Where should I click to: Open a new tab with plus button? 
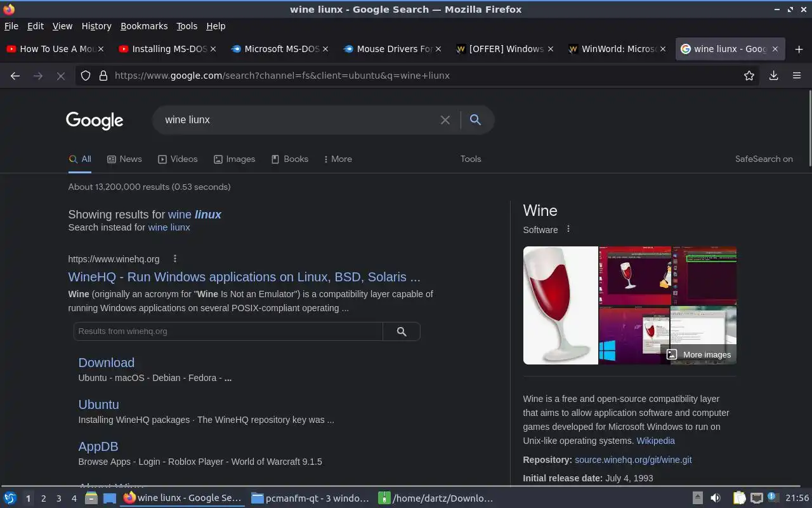799,49
